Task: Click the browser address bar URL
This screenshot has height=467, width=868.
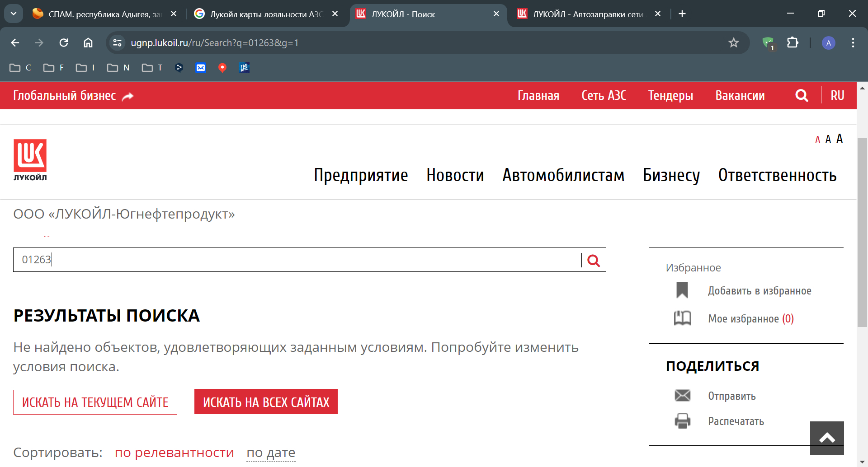Action: point(215,43)
